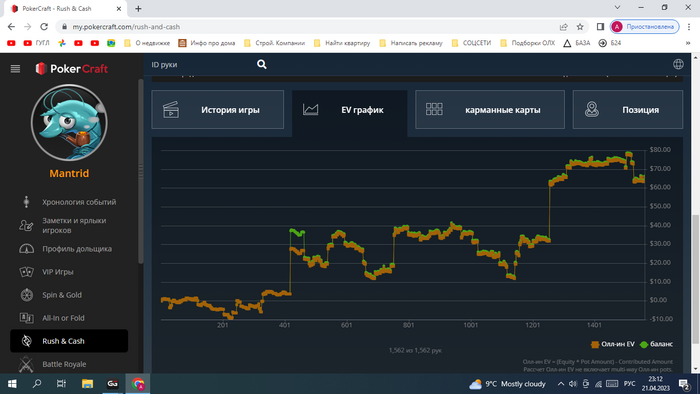Open the Инфо про дома bookmark
Screen dimensions: 700x394
click(206, 43)
